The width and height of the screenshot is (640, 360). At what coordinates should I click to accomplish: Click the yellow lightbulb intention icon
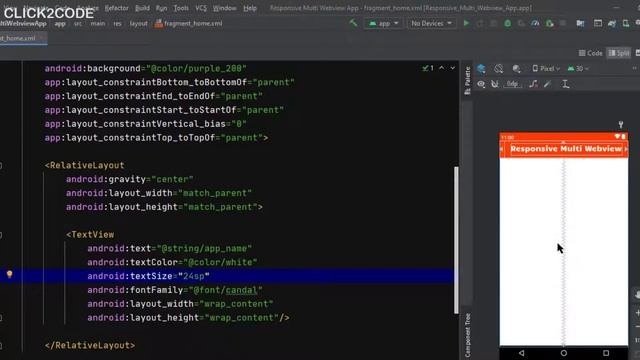[9, 274]
